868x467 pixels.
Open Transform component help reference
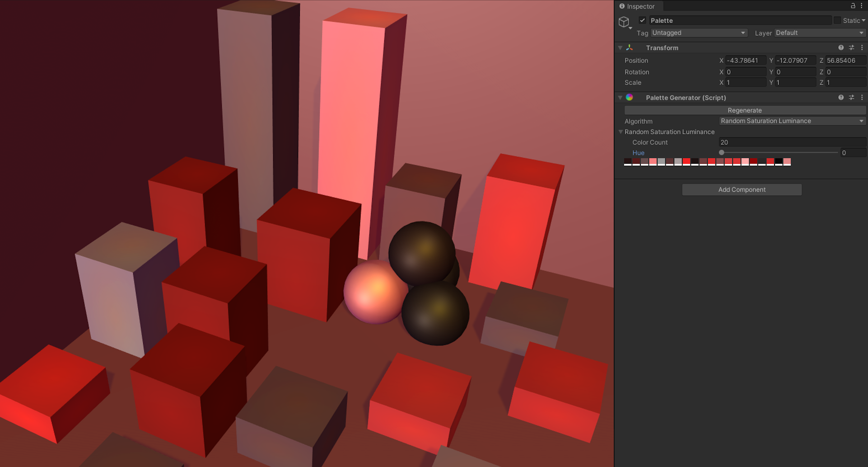[841, 47]
